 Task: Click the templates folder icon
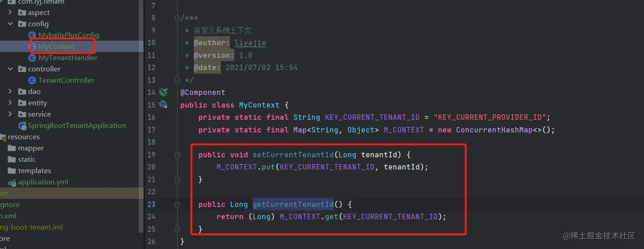12,171
